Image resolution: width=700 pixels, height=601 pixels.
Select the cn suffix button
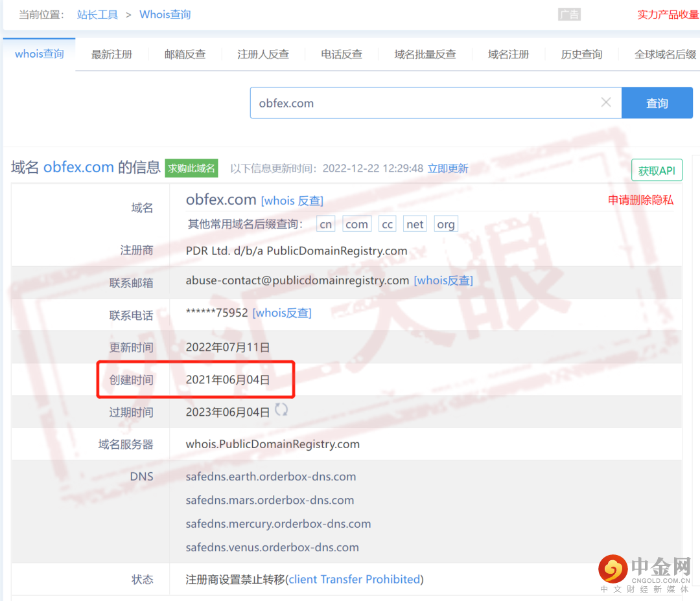(x=326, y=224)
